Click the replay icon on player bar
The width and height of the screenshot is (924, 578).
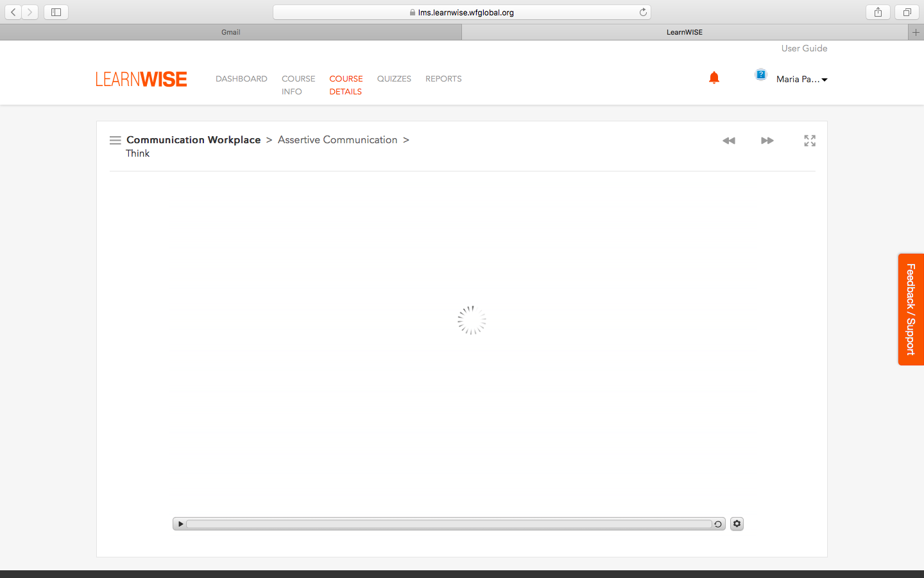(718, 524)
